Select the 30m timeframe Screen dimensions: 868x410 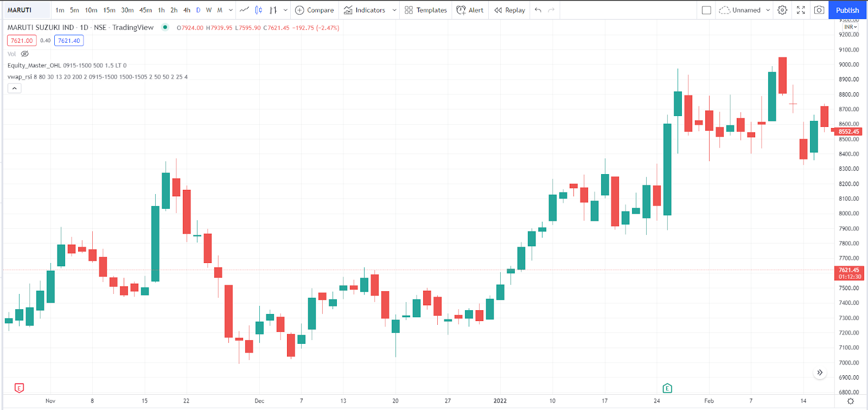tap(127, 10)
